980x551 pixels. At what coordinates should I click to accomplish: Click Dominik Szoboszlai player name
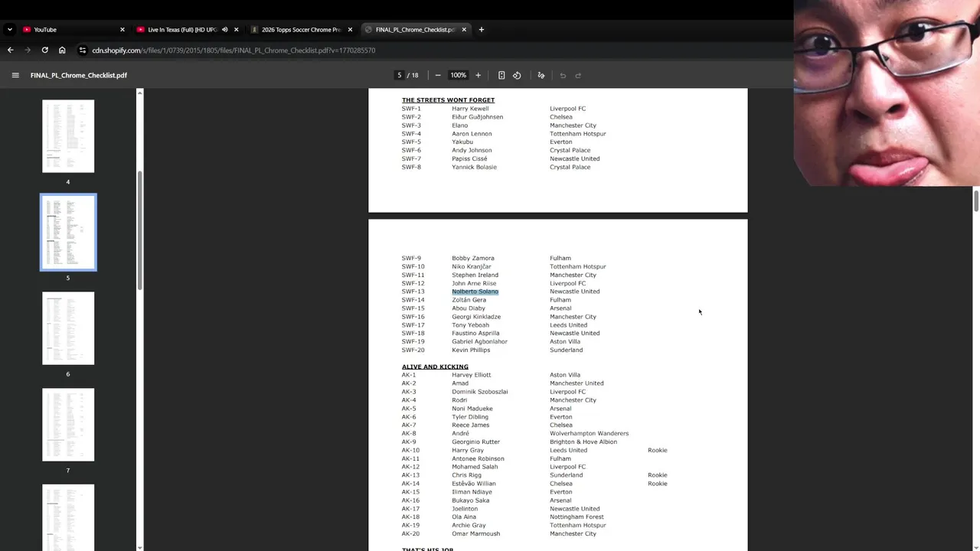[479, 392]
